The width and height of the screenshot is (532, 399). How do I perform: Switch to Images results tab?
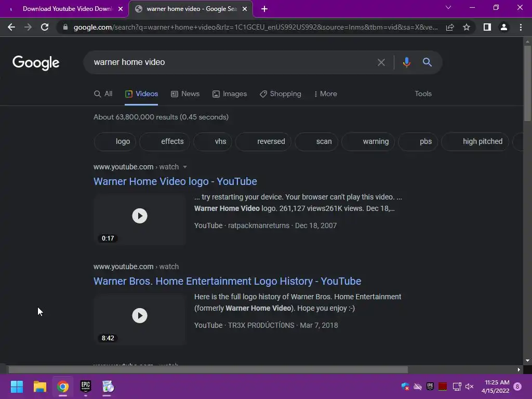230,94
